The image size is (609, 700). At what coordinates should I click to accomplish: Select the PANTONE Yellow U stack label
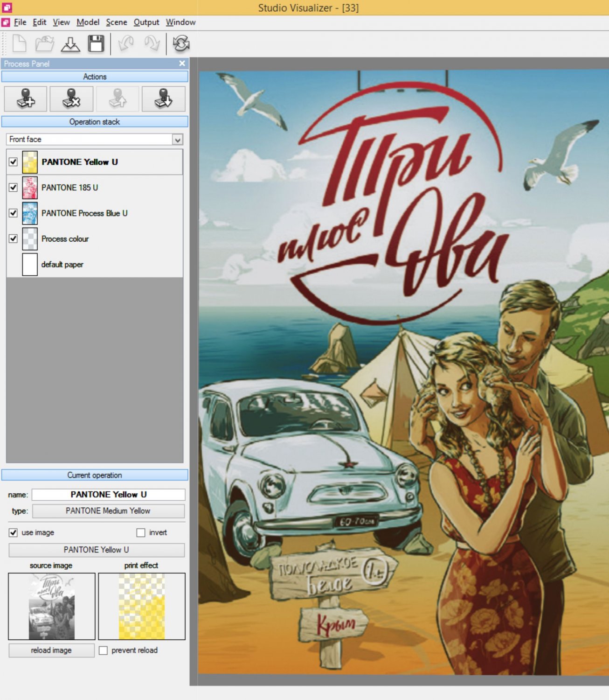coord(80,162)
